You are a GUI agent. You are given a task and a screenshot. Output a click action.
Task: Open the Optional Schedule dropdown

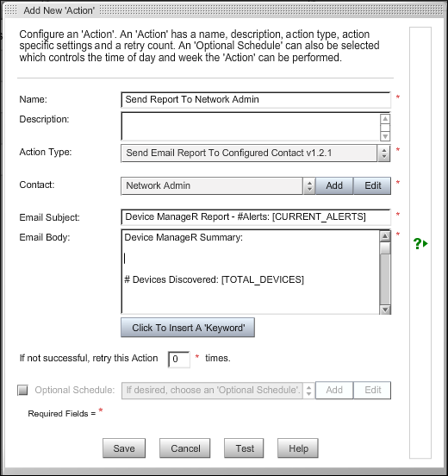pyautogui.click(x=218, y=390)
